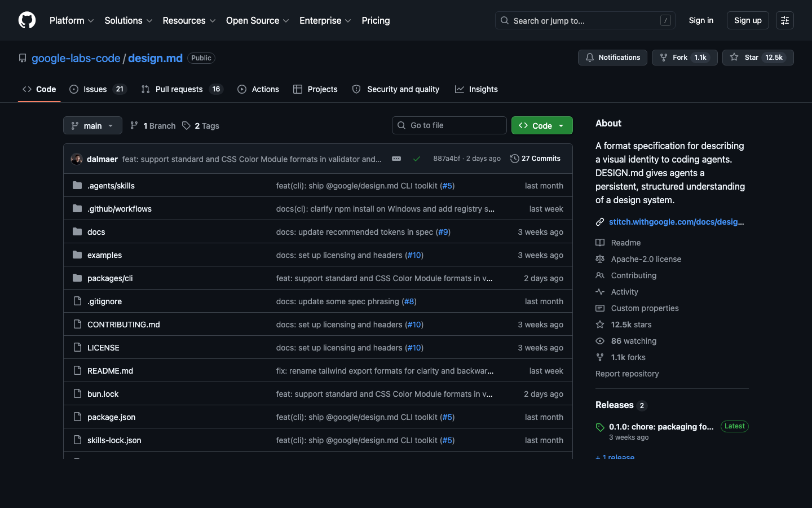
Task: Click the file icon beside package.json
Action: (77, 417)
